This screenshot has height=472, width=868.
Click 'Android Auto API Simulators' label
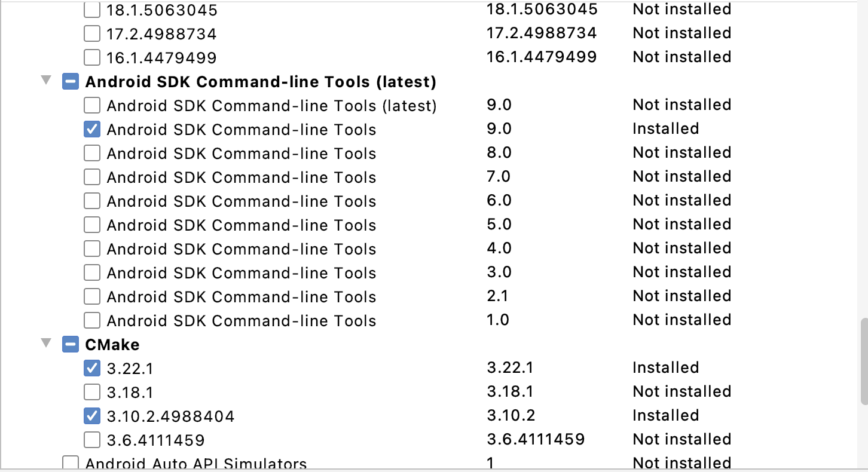[196, 464]
